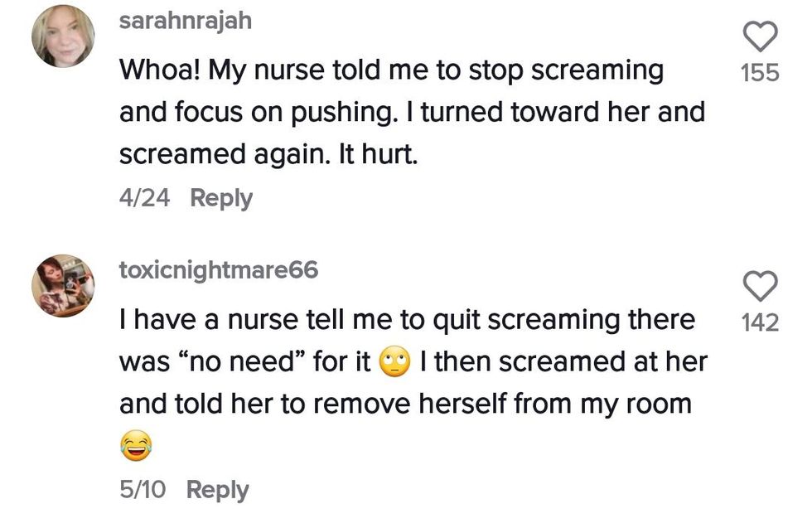Viewport: 812px width, 523px height.
Task: Reply to sarahnrajah's comment
Action: (220, 198)
